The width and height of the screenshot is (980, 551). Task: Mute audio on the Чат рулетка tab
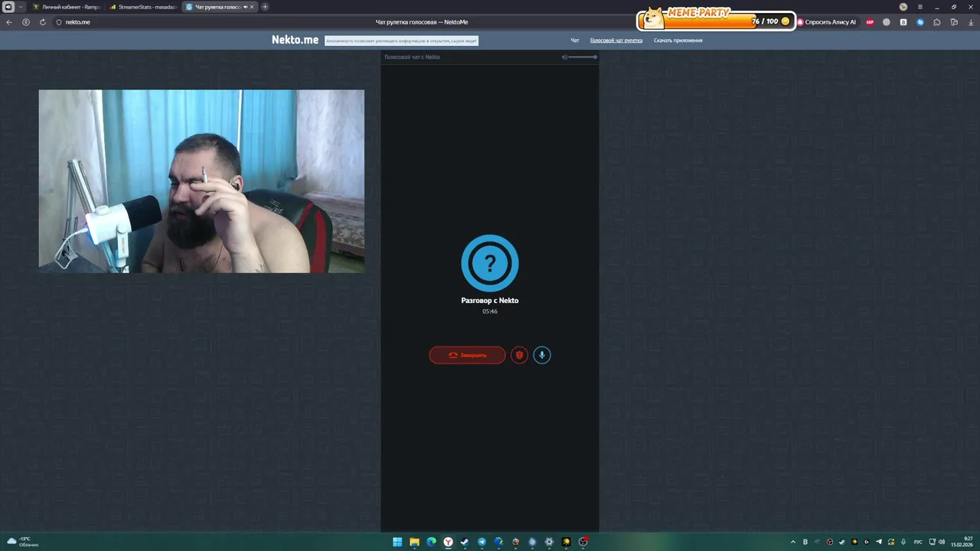click(x=245, y=7)
